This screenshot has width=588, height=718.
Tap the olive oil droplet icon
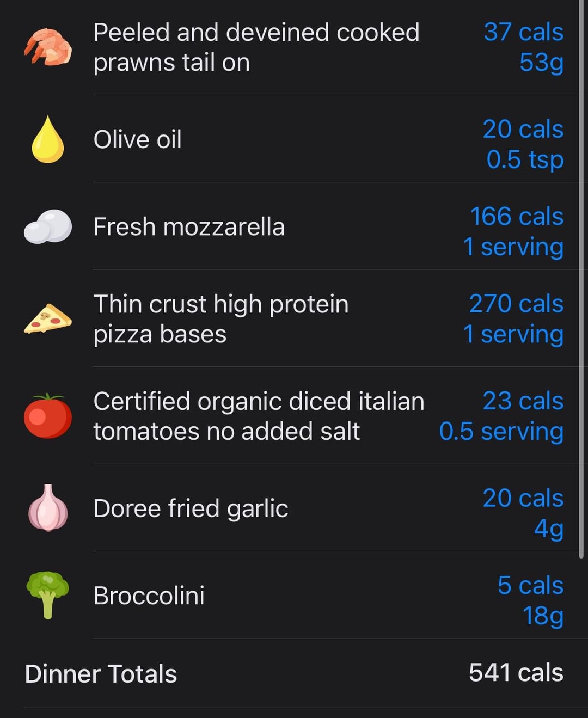pos(48,139)
